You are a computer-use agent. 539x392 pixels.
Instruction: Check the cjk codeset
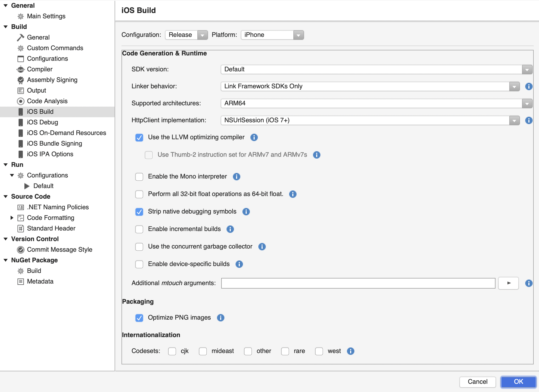[172, 351]
